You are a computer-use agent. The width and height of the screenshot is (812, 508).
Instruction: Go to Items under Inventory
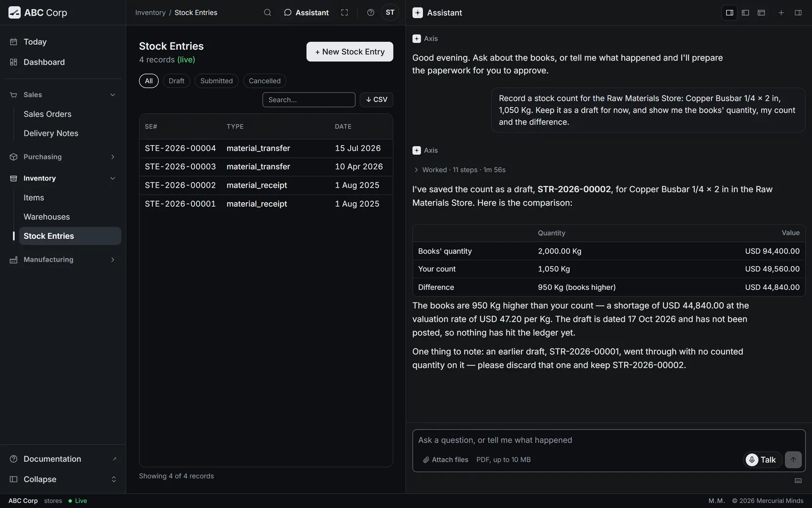pyautogui.click(x=70, y=198)
